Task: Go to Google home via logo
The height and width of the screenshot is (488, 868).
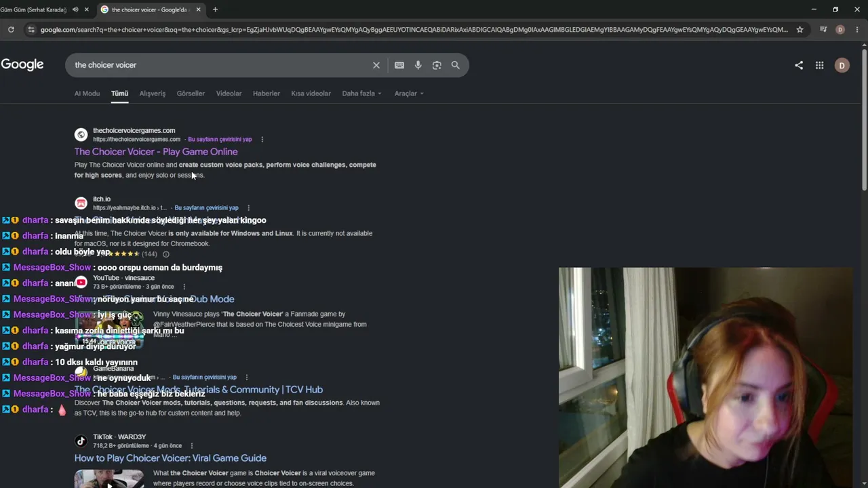Action: tap(22, 64)
